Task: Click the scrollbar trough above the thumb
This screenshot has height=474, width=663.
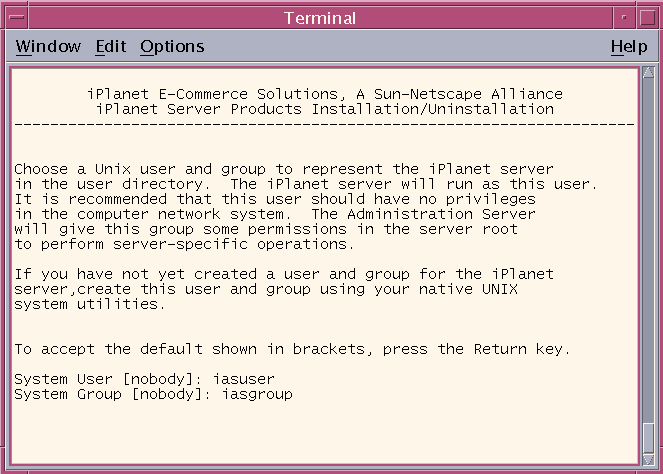Action: (x=648, y=250)
